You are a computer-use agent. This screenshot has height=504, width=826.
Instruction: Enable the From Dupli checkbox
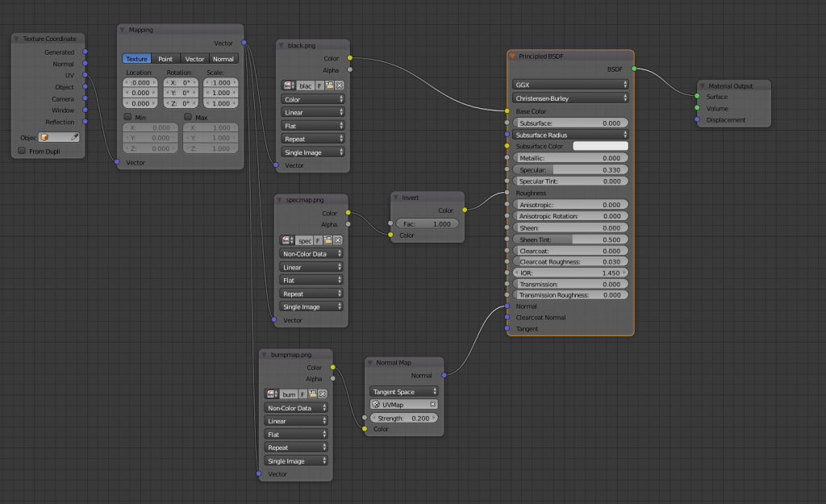[22, 151]
